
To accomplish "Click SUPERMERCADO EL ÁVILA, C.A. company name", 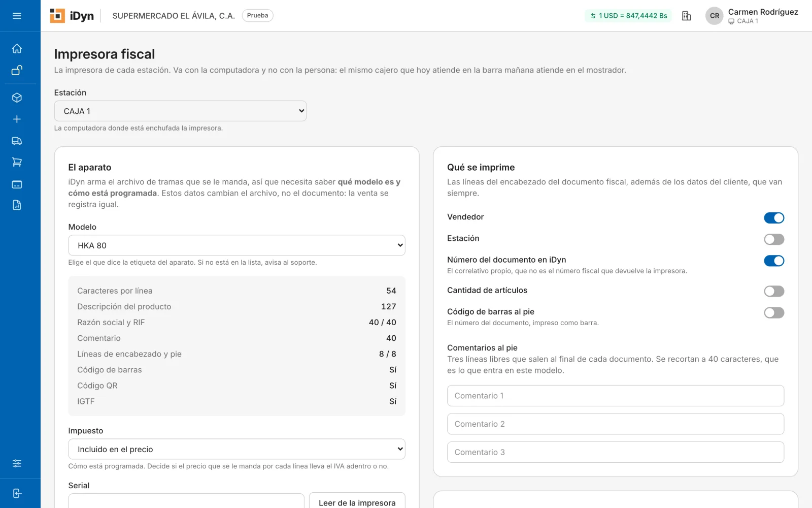I will point(174,16).
